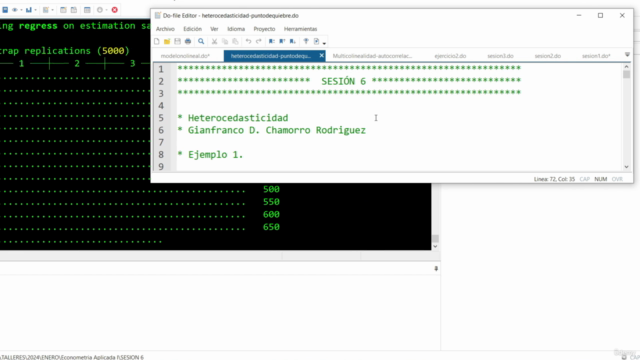Expand the Graph dropdown arrow in Stata toolbar
The image size is (640, 360).
click(x=36, y=10)
